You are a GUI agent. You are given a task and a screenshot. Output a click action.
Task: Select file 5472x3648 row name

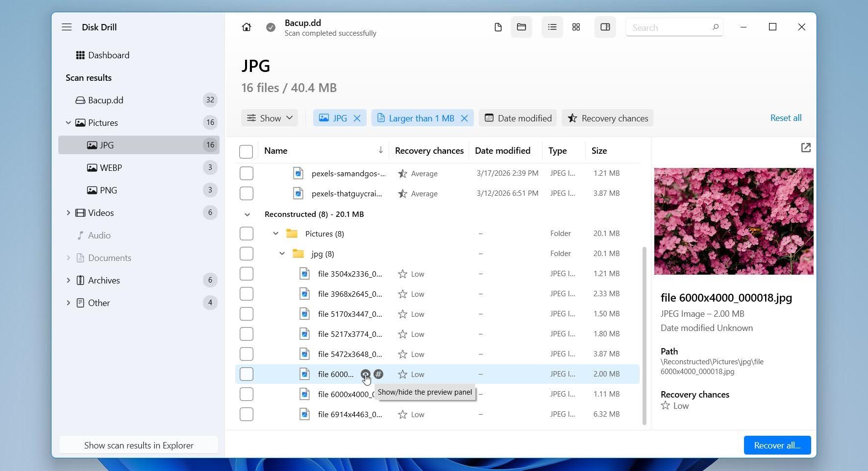pyautogui.click(x=350, y=354)
